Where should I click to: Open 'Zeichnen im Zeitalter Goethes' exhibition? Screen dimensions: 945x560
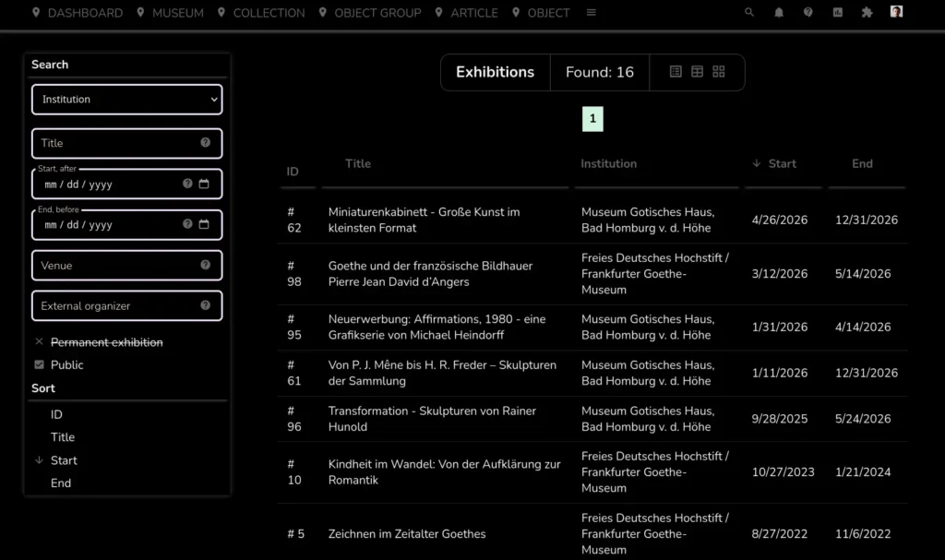[407, 534]
